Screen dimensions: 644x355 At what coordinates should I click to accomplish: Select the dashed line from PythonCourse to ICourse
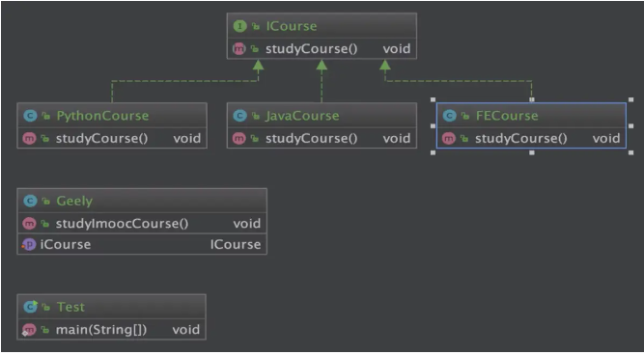pos(184,81)
